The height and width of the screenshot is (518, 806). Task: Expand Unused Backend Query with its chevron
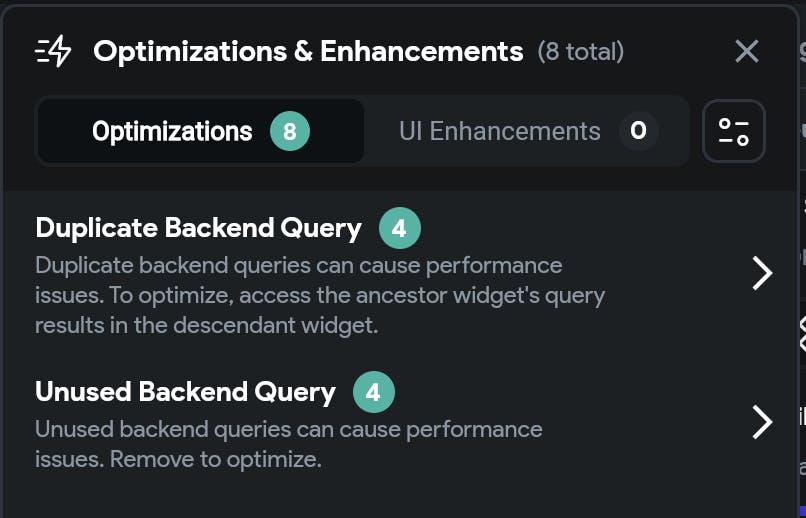762,422
